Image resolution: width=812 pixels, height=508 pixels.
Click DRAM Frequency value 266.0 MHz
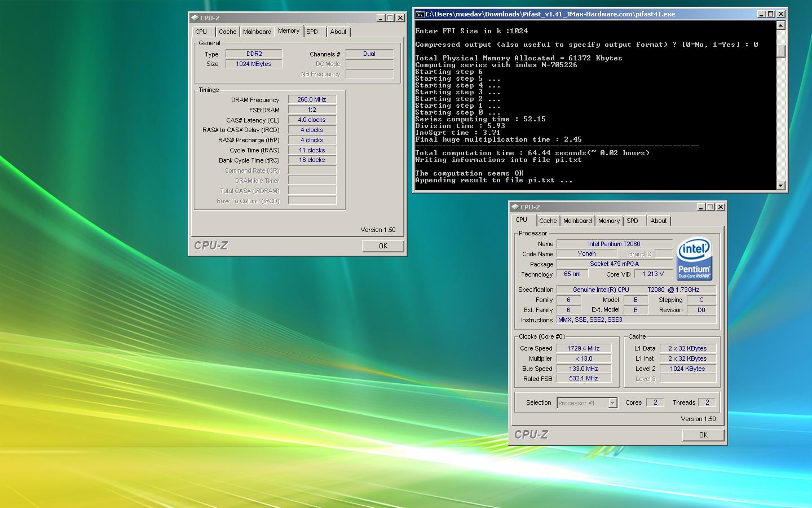point(312,99)
